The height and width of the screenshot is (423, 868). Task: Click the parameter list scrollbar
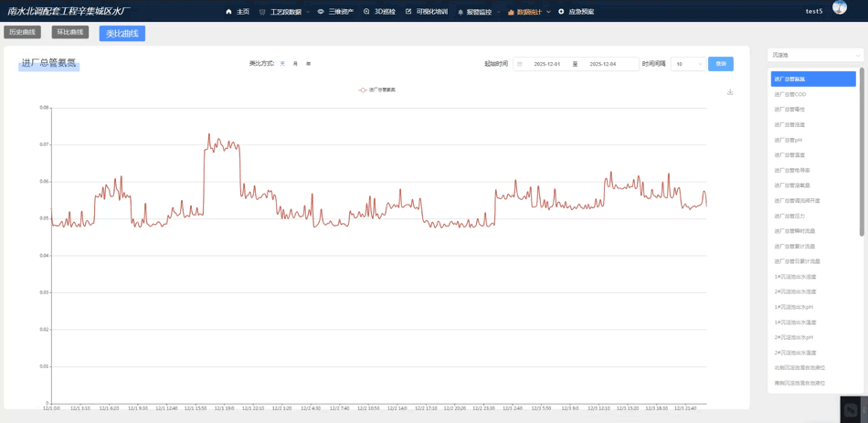pyautogui.click(x=861, y=155)
